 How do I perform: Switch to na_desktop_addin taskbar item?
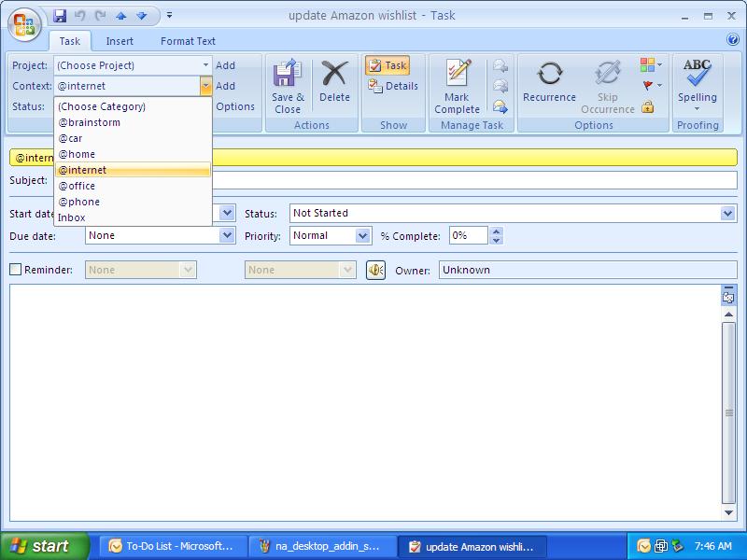322,546
